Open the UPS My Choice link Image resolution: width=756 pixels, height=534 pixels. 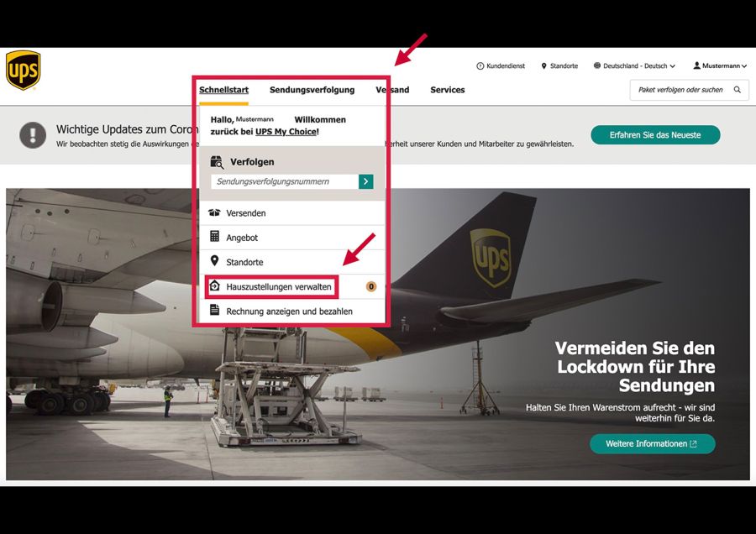(286, 132)
